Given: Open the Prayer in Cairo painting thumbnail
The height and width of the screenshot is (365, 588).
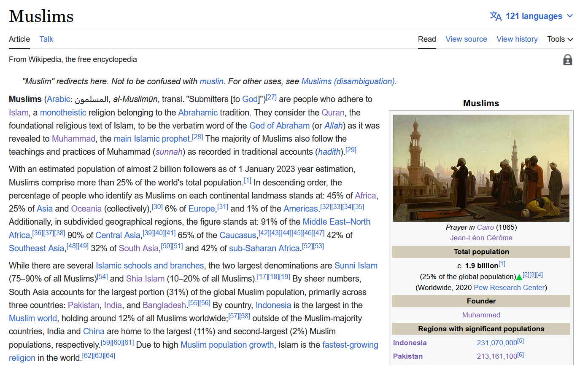Looking at the screenshot, I should (481, 168).
